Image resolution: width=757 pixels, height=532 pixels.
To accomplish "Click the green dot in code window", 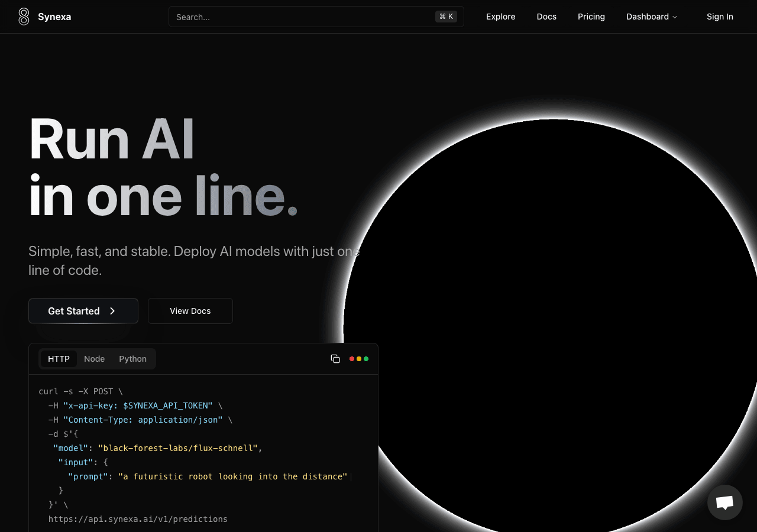I will [x=366, y=359].
